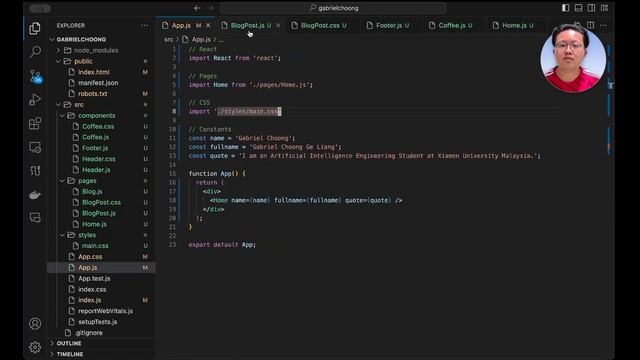Split the editor to the right
The image size is (640, 360).
[590, 25]
